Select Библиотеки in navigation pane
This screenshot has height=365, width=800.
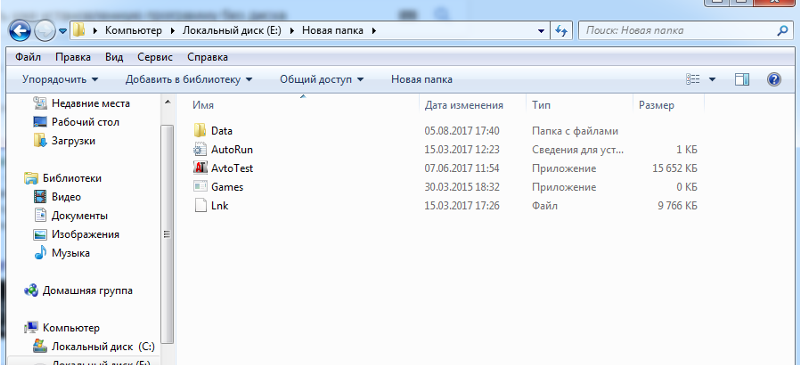click(x=71, y=178)
